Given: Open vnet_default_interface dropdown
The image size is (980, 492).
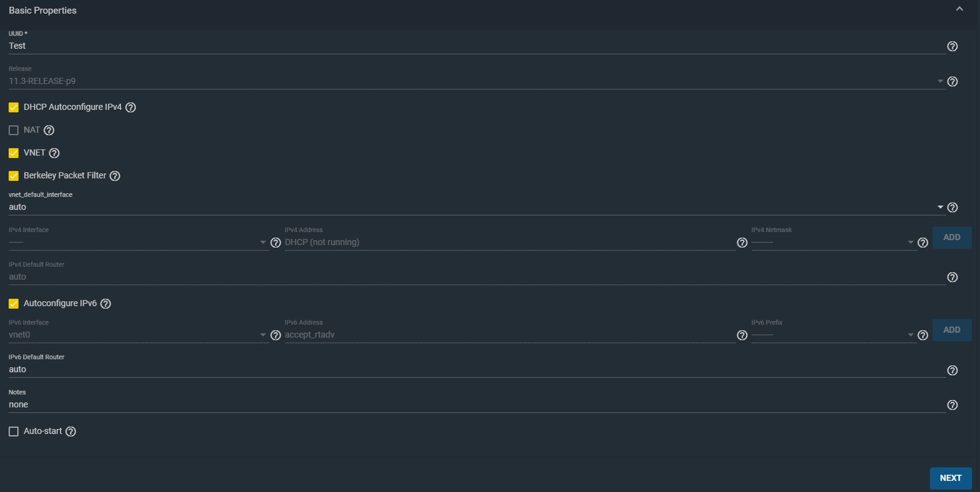Looking at the screenshot, I should point(477,207).
